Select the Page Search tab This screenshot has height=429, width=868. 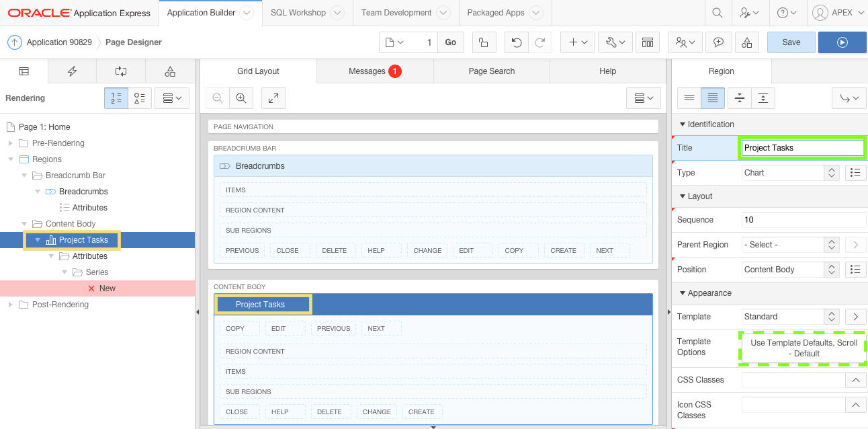(x=492, y=71)
